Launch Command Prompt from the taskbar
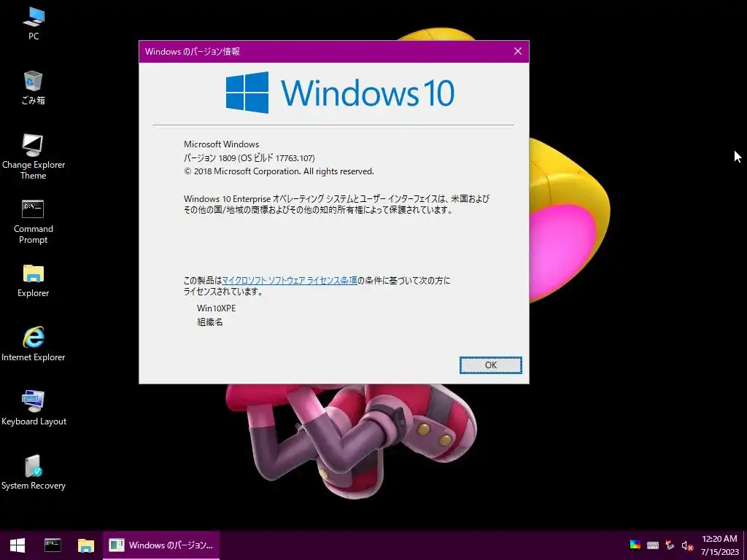 [53, 545]
